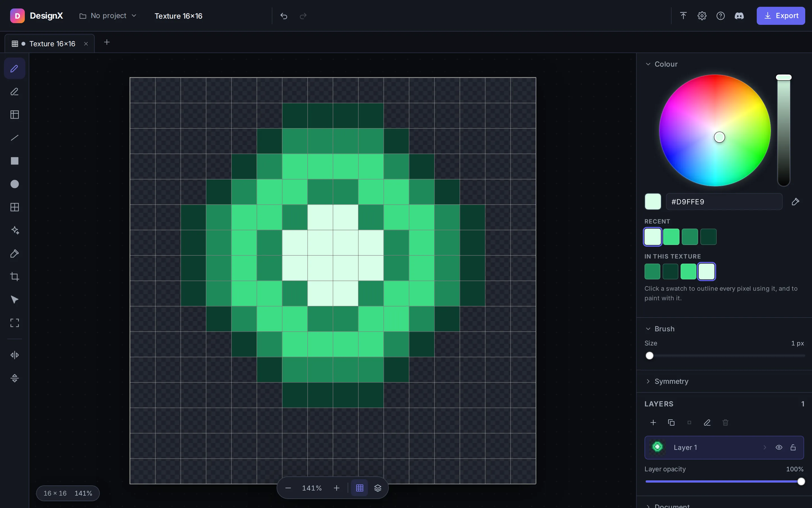Select the filled Ellipse tool
The height and width of the screenshot is (508, 812).
tap(14, 184)
